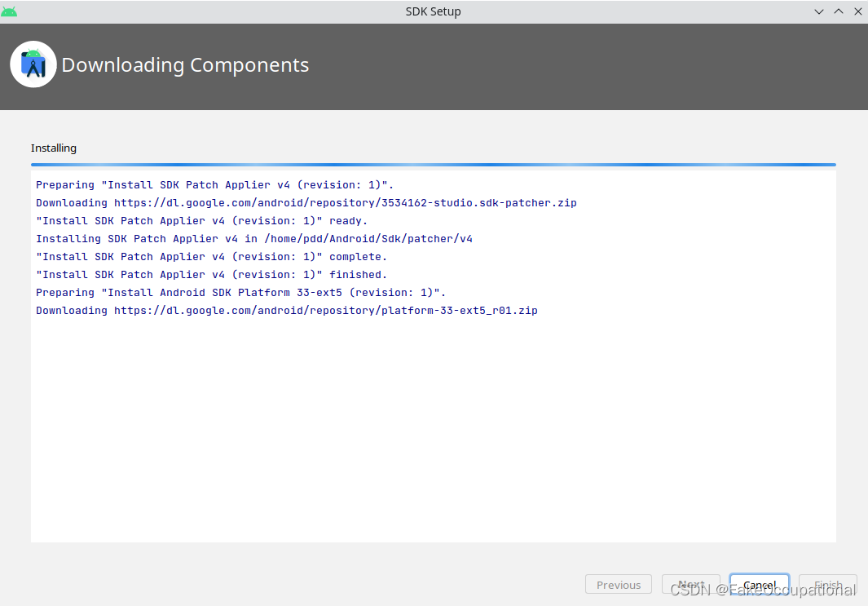The image size is (868, 606).
Task: Maximize the SDK Setup window
Action: click(839, 11)
